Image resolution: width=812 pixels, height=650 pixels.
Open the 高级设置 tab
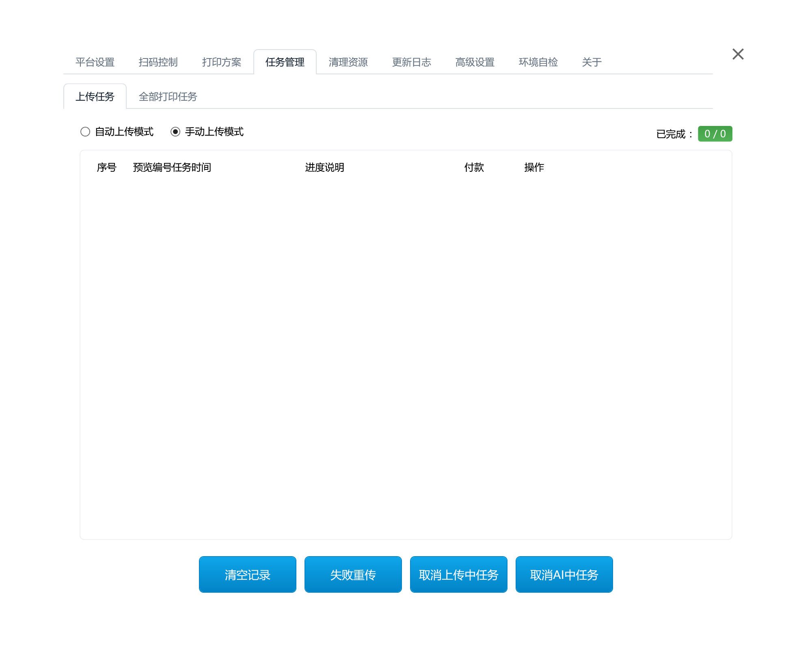tap(475, 62)
